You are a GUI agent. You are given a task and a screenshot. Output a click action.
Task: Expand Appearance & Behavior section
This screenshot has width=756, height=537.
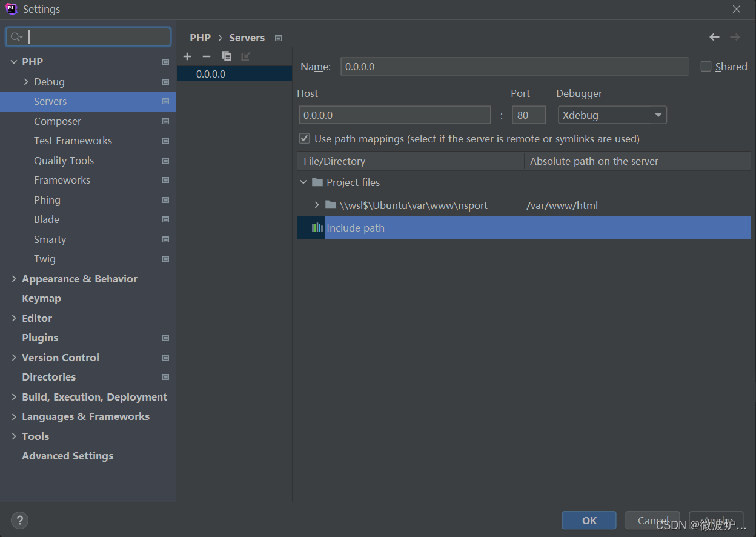pos(14,279)
